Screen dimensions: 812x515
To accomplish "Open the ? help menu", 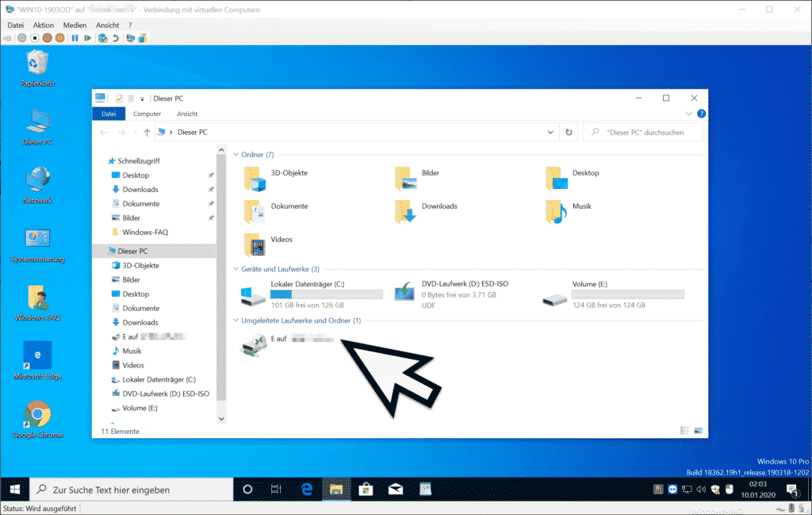I will (x=130, y=25).
